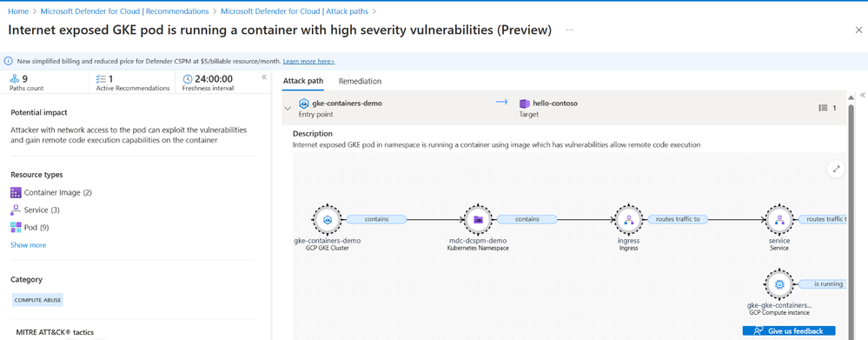Click the hello-contoso target name

pyautogui.click(x=555, y=103)
